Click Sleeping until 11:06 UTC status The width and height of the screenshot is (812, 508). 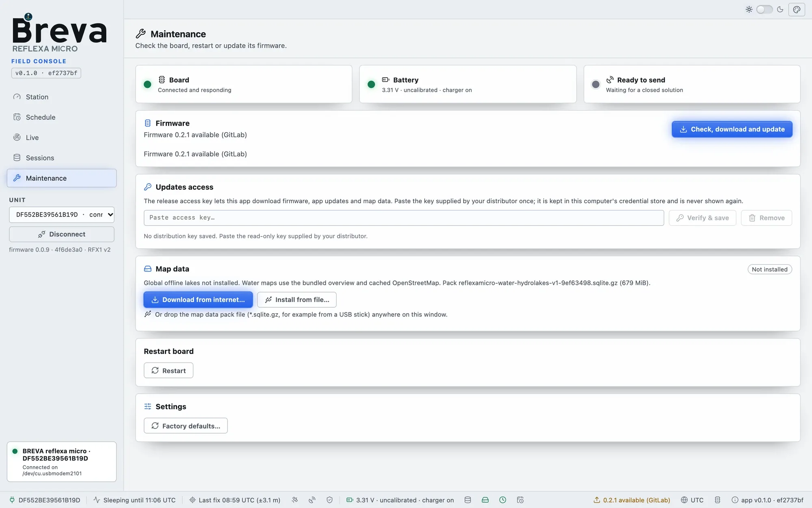(x=134, y=500)
